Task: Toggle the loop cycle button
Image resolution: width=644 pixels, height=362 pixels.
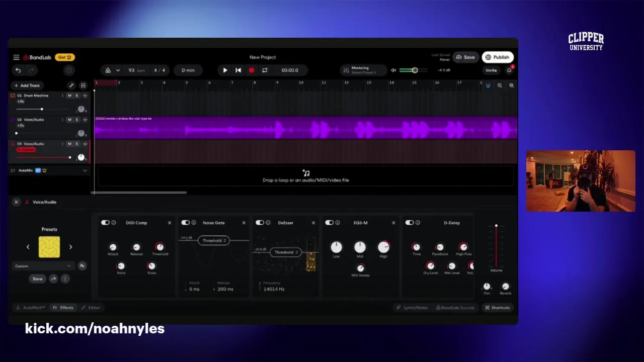Action: (265, 70)
